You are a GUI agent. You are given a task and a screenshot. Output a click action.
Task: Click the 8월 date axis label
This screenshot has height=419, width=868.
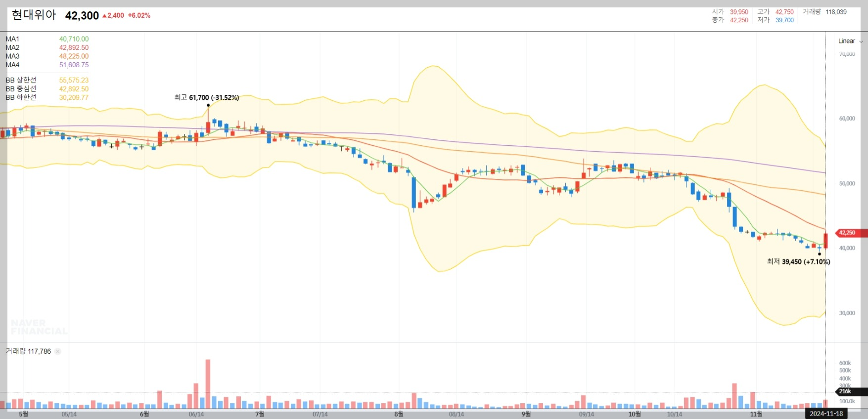(399, 414)
